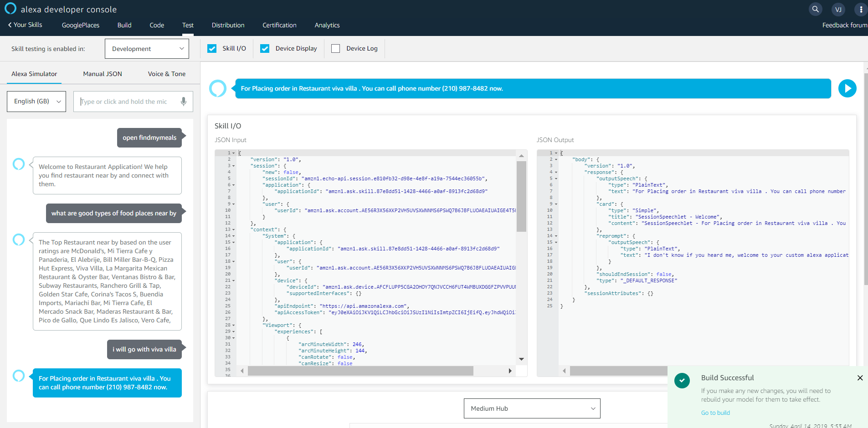View the Analytics tab

[x=327, y=25]
